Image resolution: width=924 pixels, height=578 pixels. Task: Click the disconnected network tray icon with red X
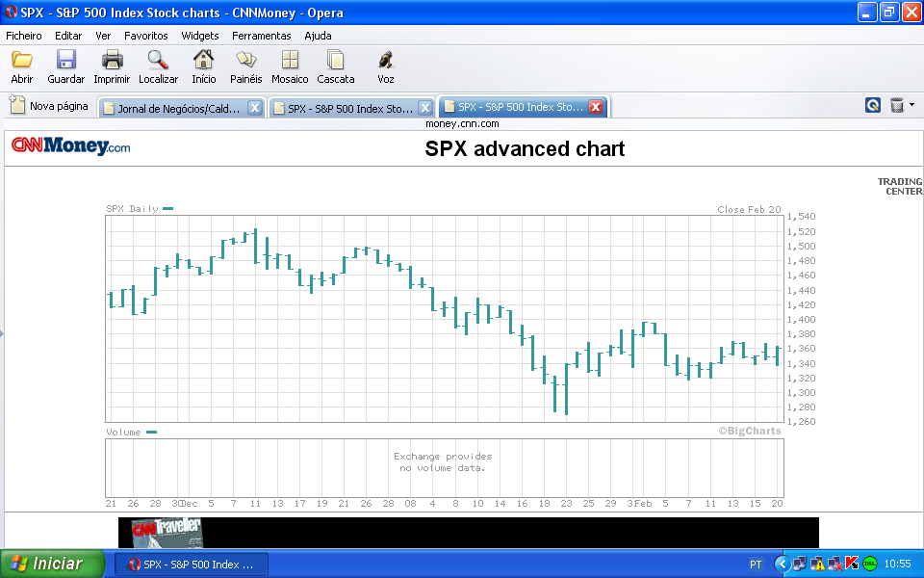(834, 565)
